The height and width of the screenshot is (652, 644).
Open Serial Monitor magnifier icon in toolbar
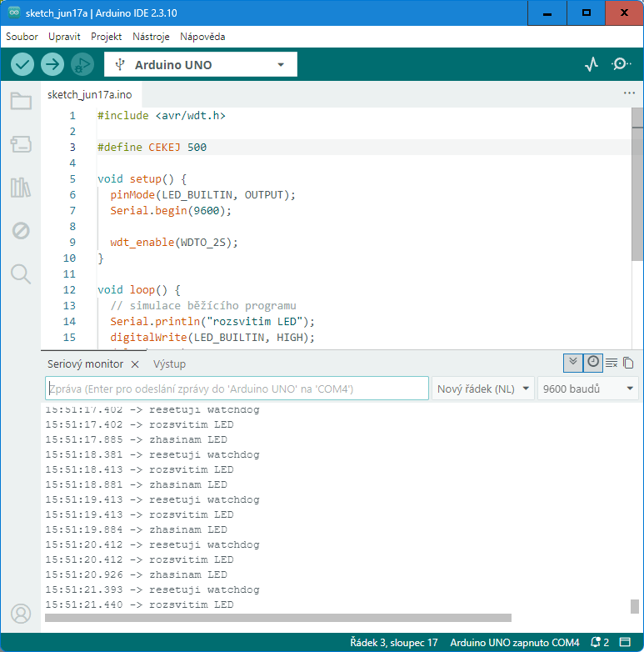621,64
